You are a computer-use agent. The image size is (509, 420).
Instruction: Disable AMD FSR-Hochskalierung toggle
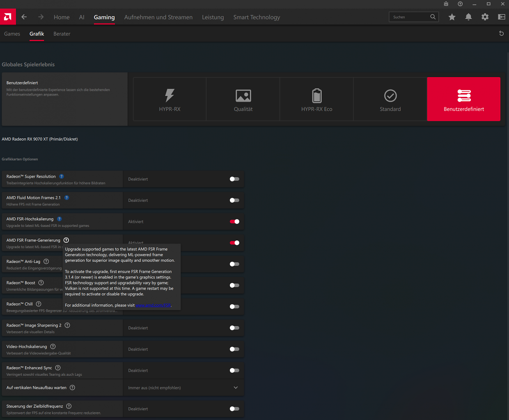point(234,221)
